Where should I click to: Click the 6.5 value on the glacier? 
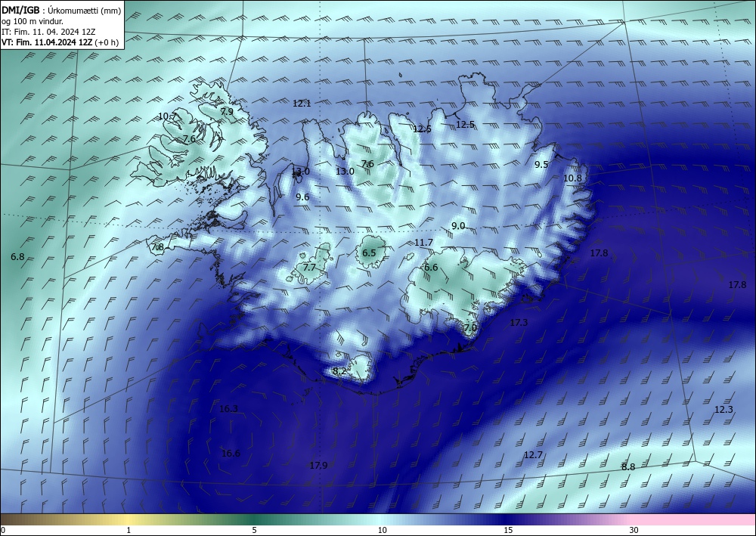click(x=369, y=253)
